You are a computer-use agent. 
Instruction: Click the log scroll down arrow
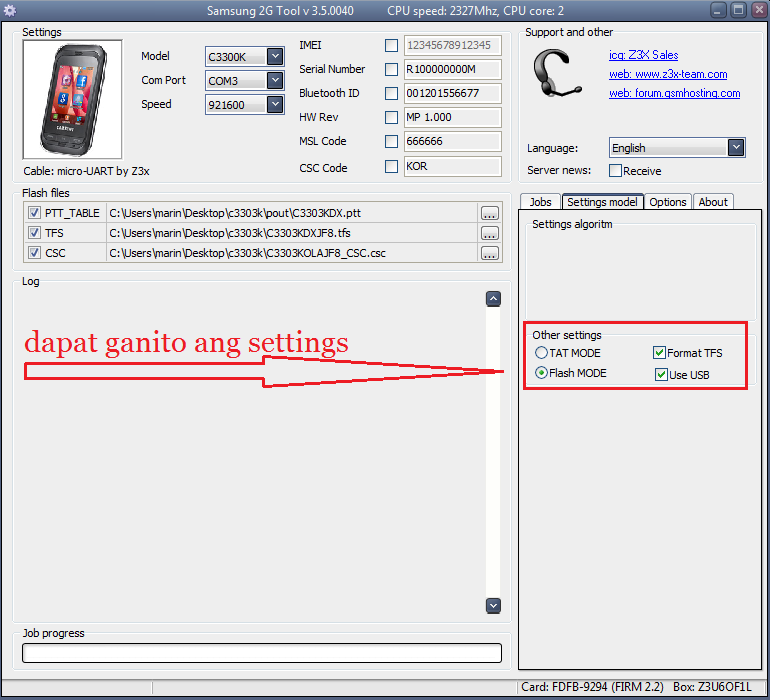493,605
